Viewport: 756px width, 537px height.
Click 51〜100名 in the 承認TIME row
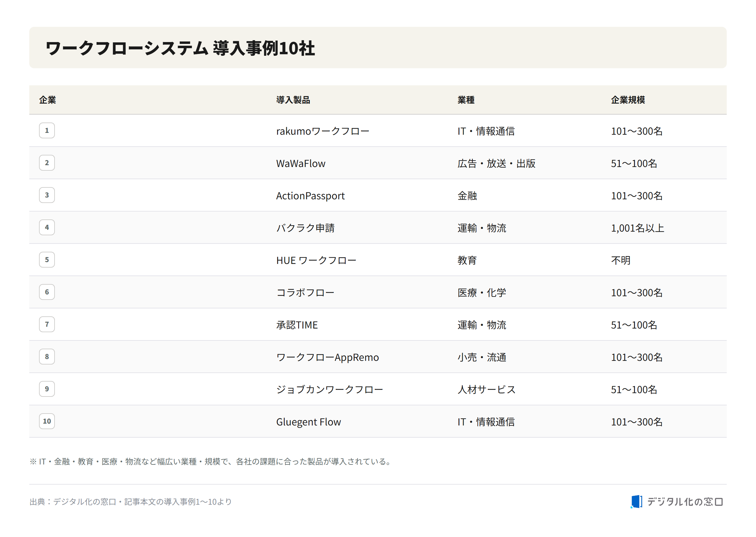(634, 325)
